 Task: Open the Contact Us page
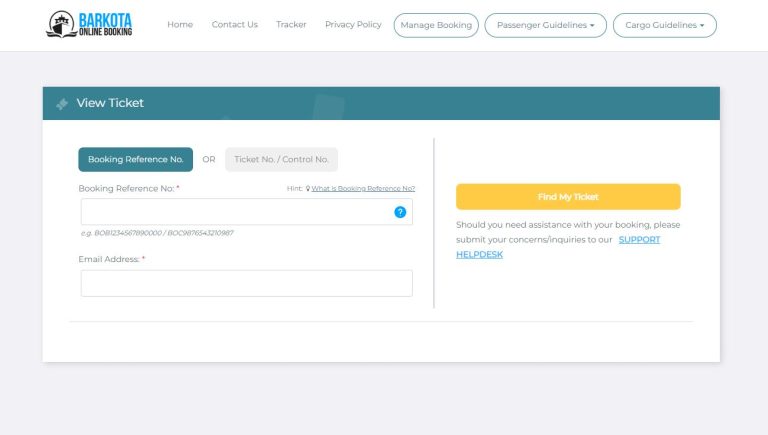(x=234, y=25)
